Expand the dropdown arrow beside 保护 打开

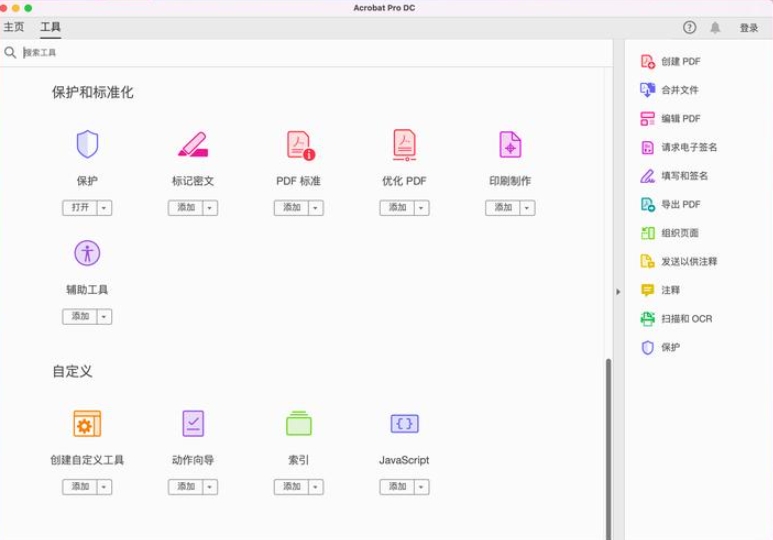pyautogui.click(x=104, y=208)
